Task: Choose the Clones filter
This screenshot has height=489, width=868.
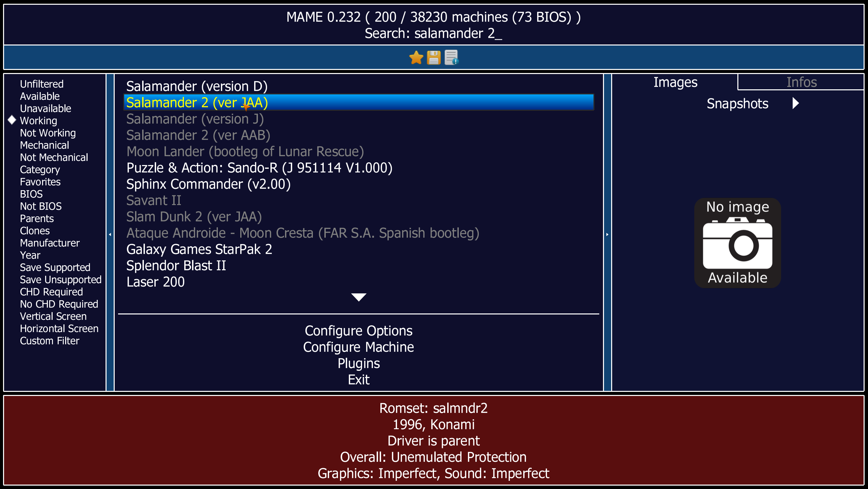Action: pyautogui.click(x=35, y=231)
